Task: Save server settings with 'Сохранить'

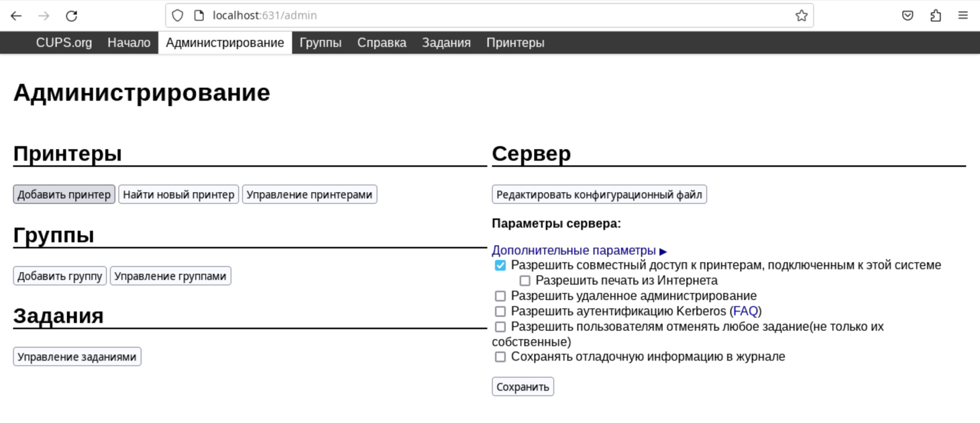Action: [x=523, y=387]
